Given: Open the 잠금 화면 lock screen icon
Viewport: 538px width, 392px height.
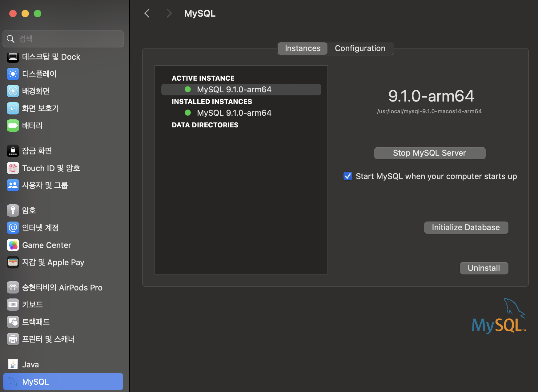Looking at the screenshot, I should (13, 151).
